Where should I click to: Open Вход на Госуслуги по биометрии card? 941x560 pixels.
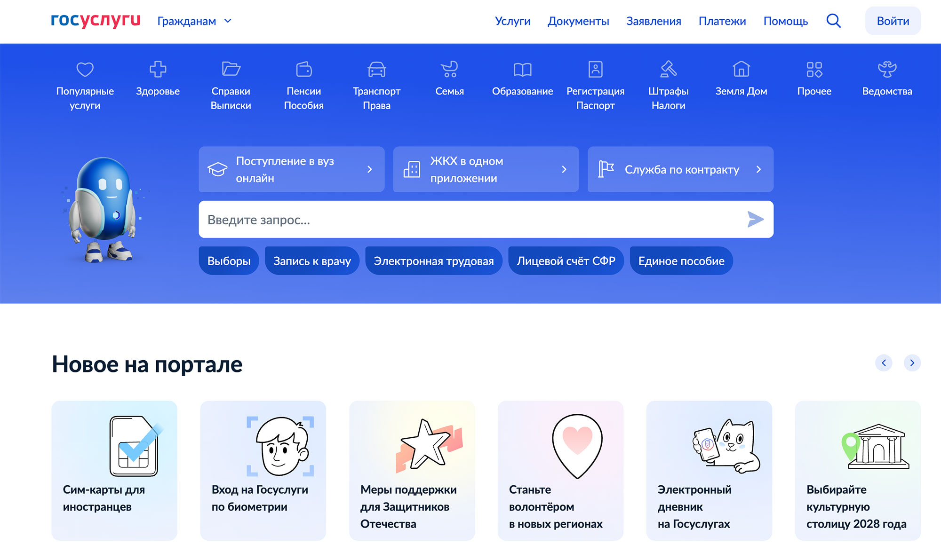click(x=263, y=470)
